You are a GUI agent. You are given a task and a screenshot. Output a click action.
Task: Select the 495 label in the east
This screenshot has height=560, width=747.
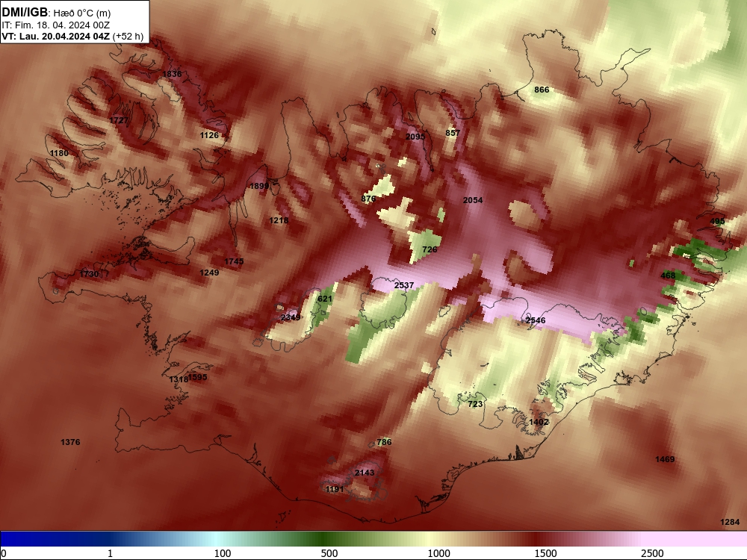[x=717, y=221]
